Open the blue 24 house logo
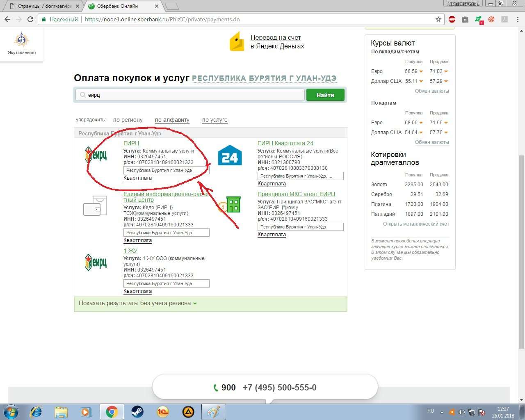The image size is (525, 420). pos(230,155)
